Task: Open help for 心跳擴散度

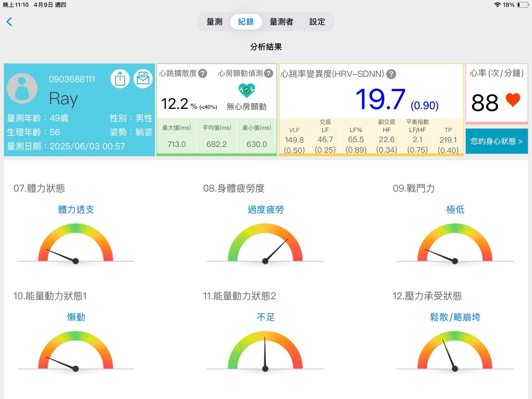Action: pos(203,73)
